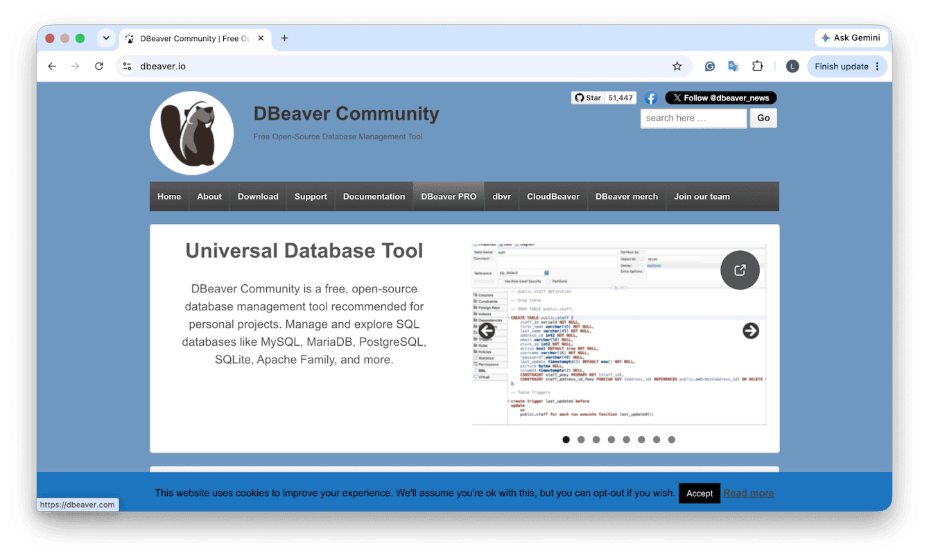Screen dimensions: 929x560
Task: Select the seventh carousel dot
Action: (x=657, y=439)
